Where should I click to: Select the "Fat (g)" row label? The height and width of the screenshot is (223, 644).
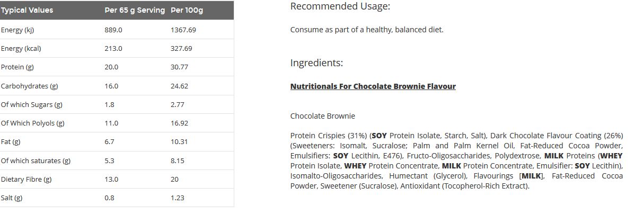[x=11, y=141]
